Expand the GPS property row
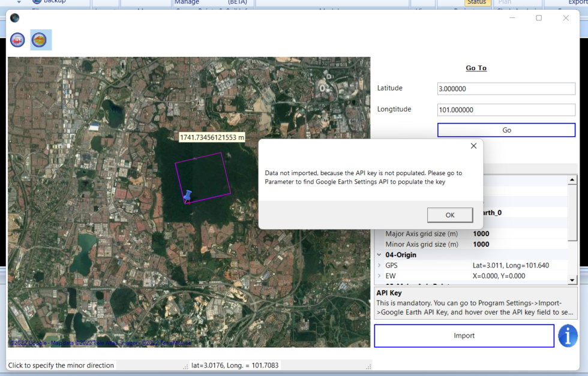Image resolution: width=588 pixels, height=376 pixels. [x=378, y=265]
